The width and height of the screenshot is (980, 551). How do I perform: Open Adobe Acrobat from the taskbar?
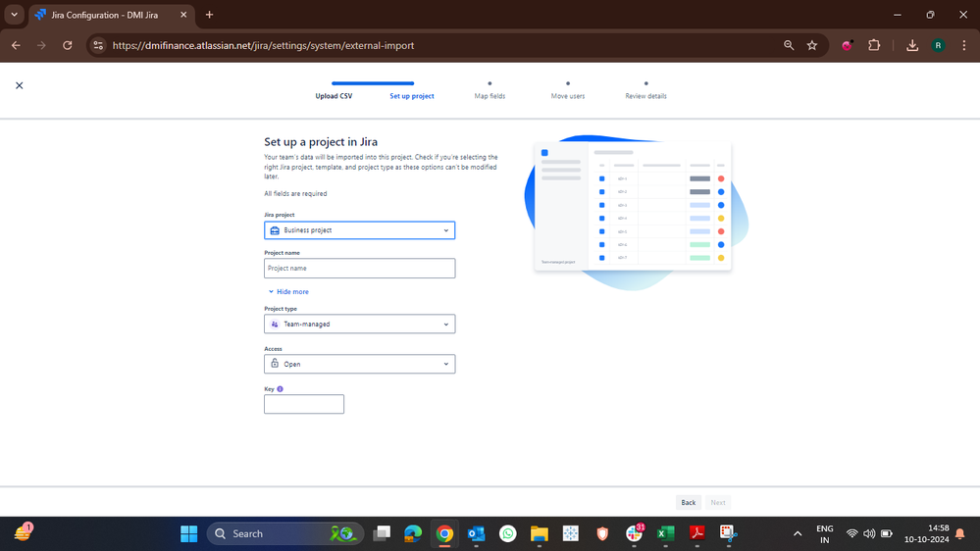pyautogui.click(x=696, y=533)
